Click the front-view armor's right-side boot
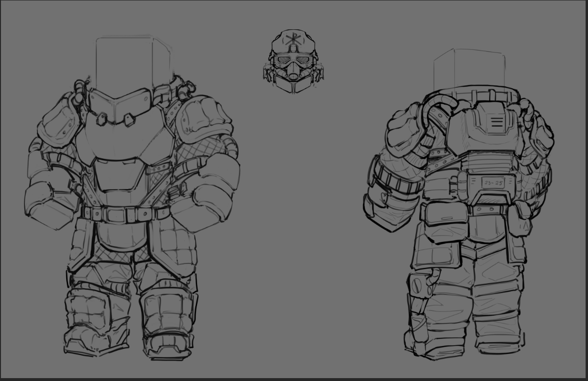Viewport: 588px width, 381px height. click(169, 345)
